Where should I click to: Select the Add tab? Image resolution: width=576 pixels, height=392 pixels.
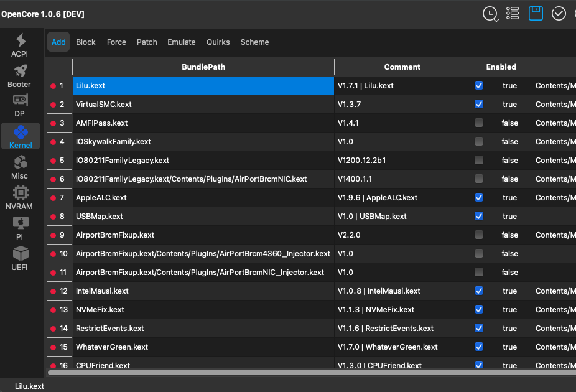pos(58,42)
